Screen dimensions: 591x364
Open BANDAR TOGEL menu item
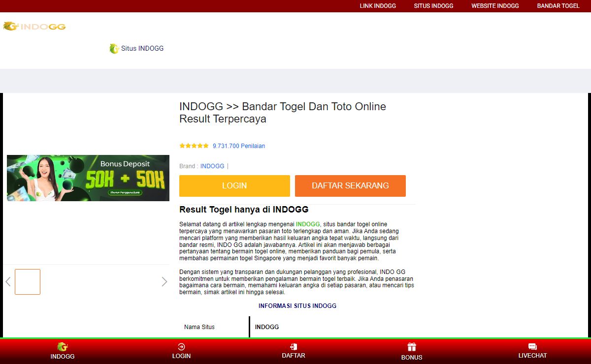tap(558, 6)
